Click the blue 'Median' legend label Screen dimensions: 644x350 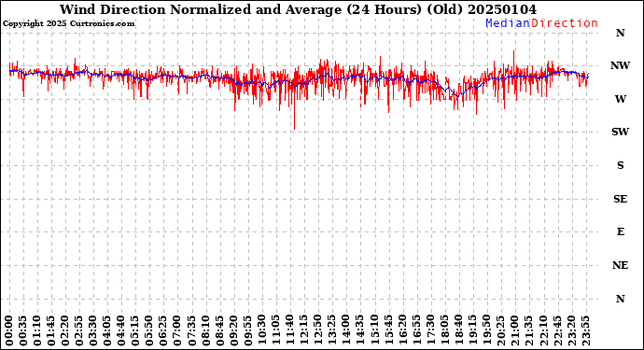click(x=508, y=23)
